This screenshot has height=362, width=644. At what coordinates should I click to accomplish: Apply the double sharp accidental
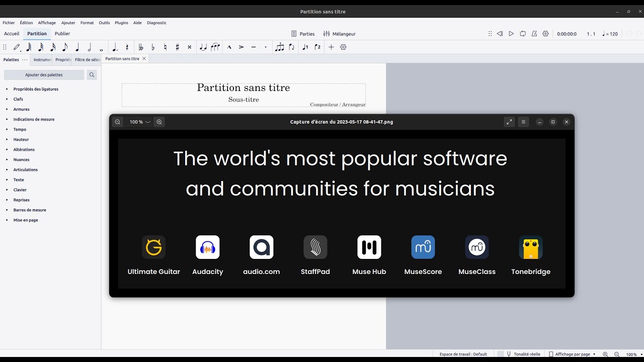point(189,47)
